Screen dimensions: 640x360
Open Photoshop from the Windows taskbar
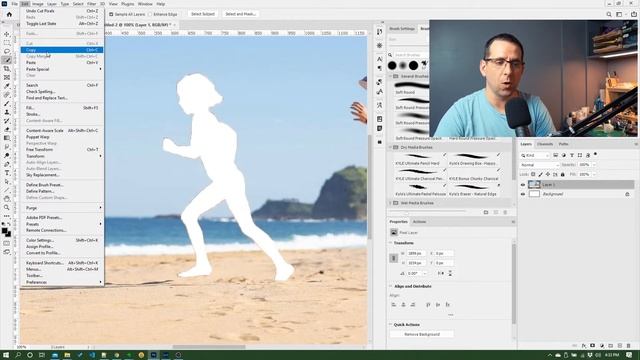(153, 355)
